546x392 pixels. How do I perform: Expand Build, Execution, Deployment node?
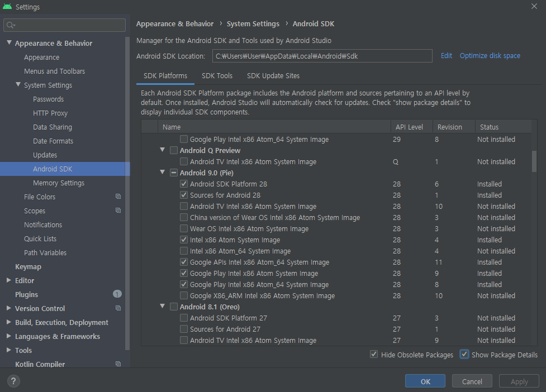click(9, 322)
